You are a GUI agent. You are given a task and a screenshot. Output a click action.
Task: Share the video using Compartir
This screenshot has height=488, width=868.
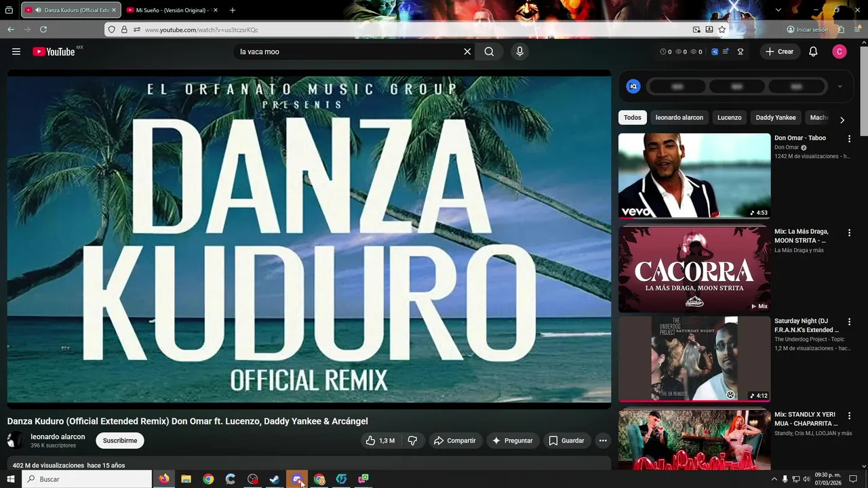[x=454, y=441]
